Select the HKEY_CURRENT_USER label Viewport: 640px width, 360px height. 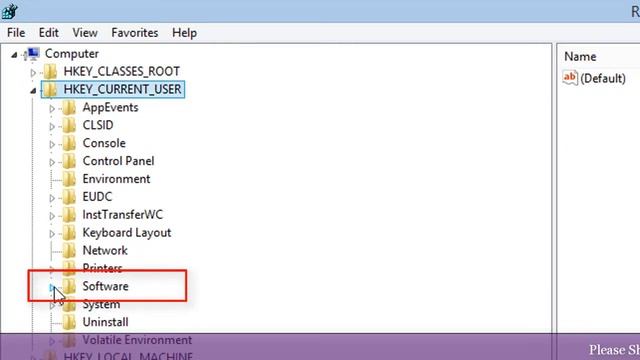(x=122, y=89)
